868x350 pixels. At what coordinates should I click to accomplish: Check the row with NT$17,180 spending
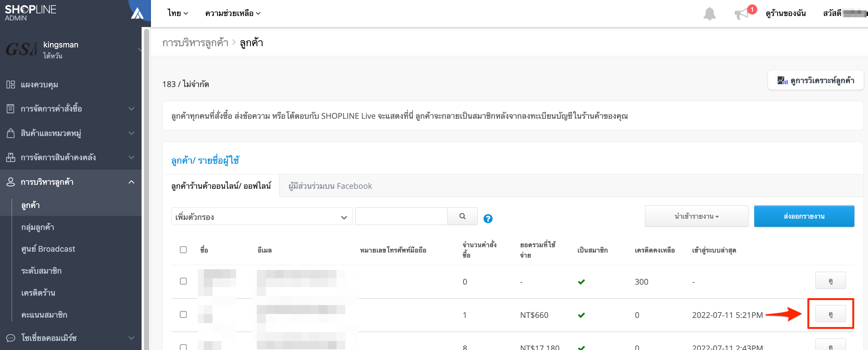183,347
